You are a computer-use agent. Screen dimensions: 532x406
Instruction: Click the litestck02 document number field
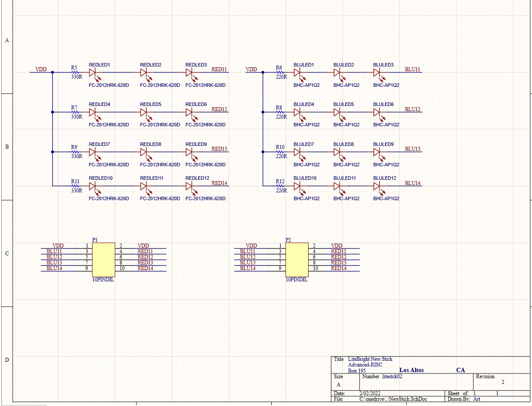(x=392, y=377)
